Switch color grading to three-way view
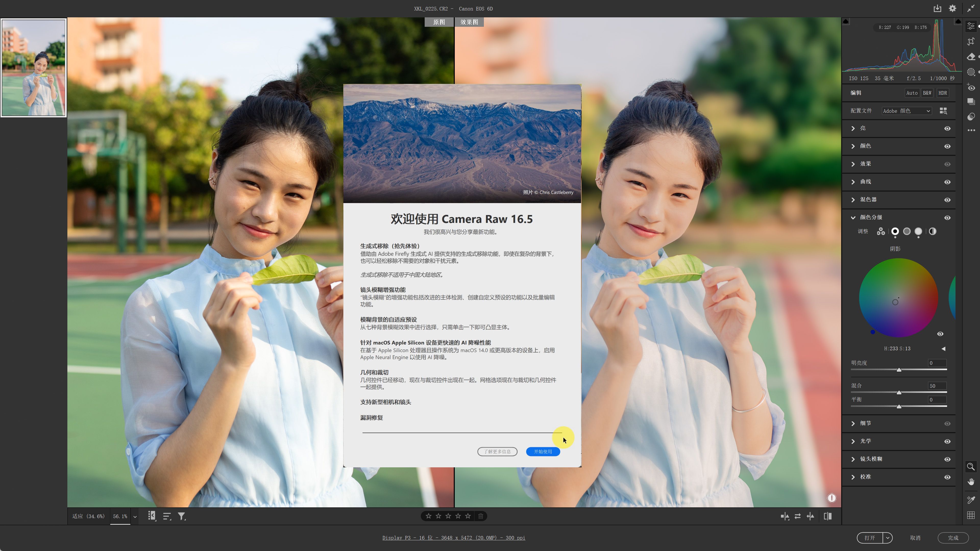This screenshot has height=551, width=980. (881, 231)
